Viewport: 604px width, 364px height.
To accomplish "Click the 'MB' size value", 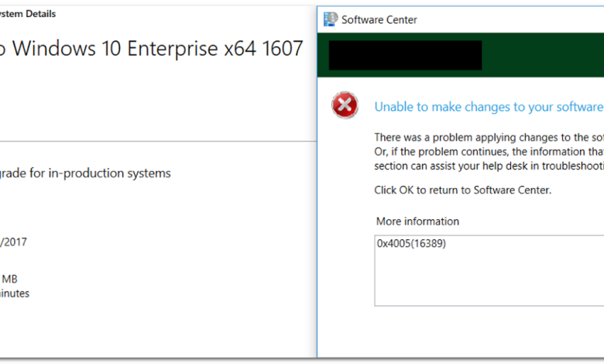I will tap(9, 278).
